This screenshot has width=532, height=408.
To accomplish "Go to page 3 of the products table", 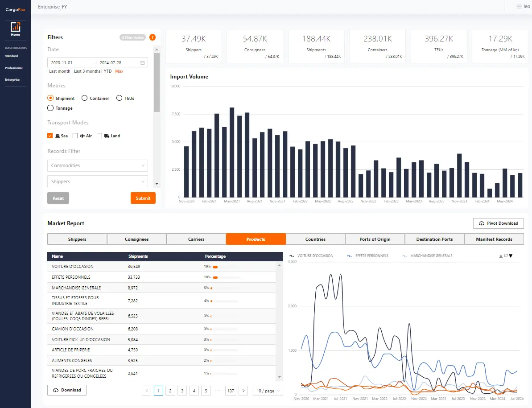I will 182,390.
